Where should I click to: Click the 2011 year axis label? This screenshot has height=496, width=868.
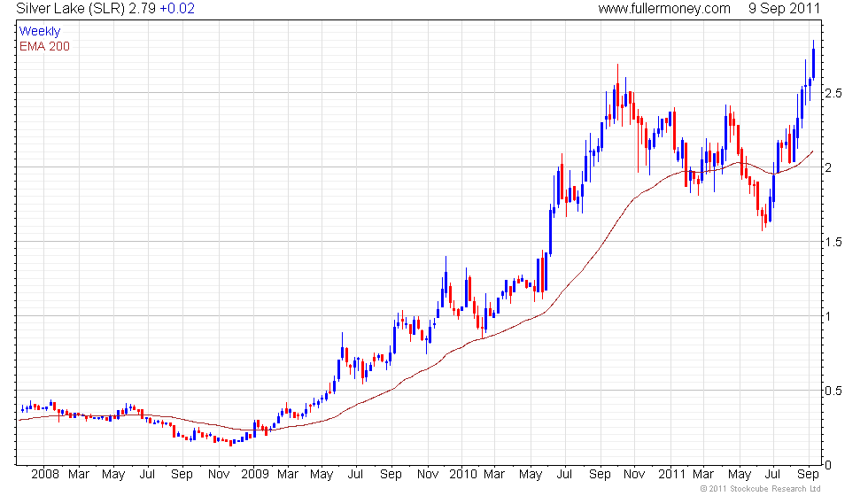point(672,475)
